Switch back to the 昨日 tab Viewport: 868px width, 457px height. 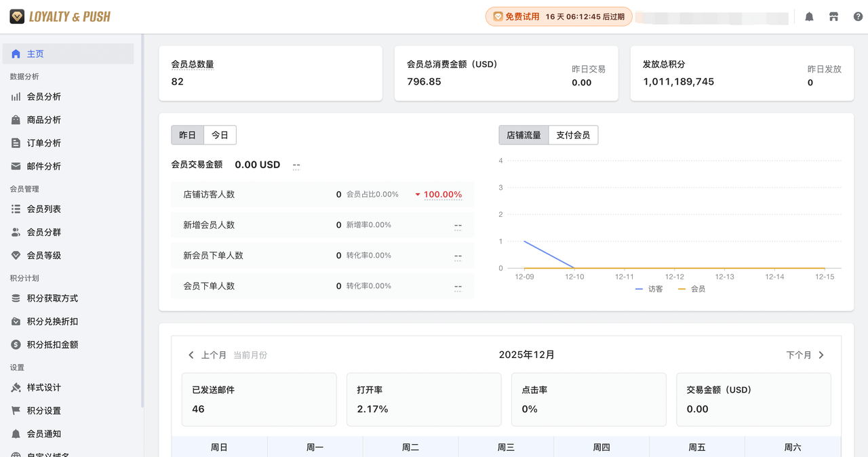point(187,135)
